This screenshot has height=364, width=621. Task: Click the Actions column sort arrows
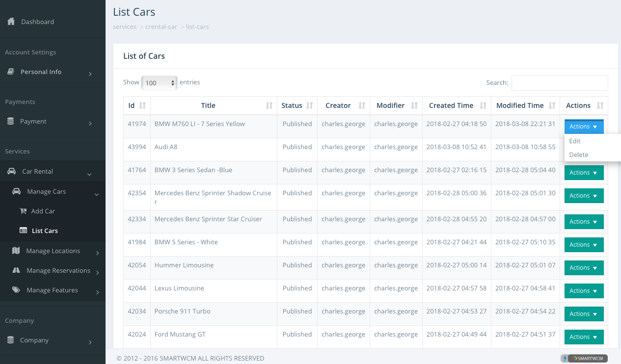click(x=600, y=105)
